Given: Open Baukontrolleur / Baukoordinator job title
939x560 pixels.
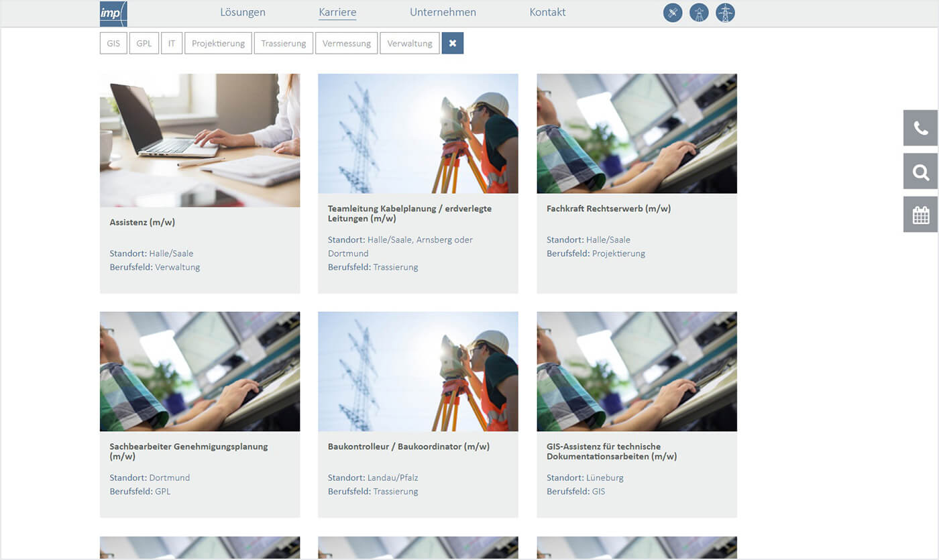Looking at the screenshot, I should coord(408,447).
